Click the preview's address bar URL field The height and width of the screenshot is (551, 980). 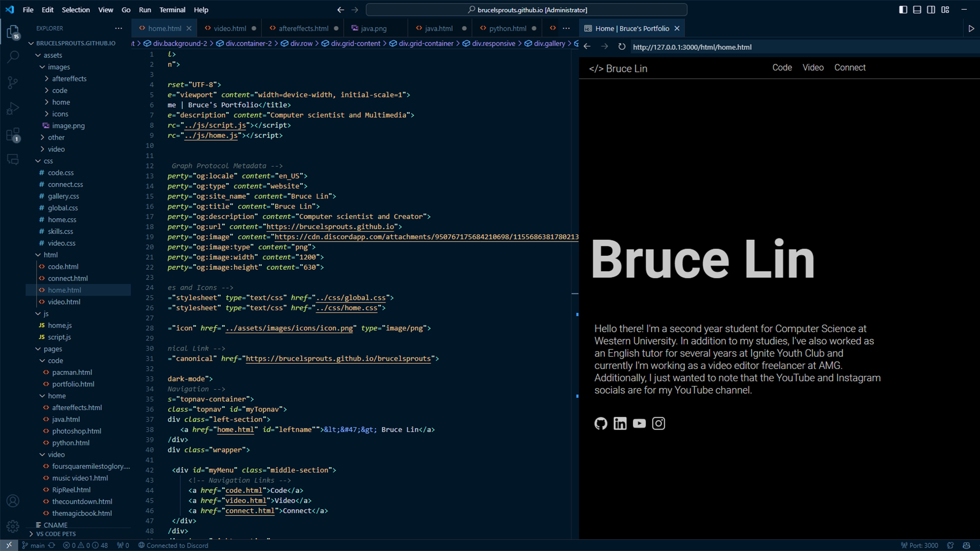point(715,47)
